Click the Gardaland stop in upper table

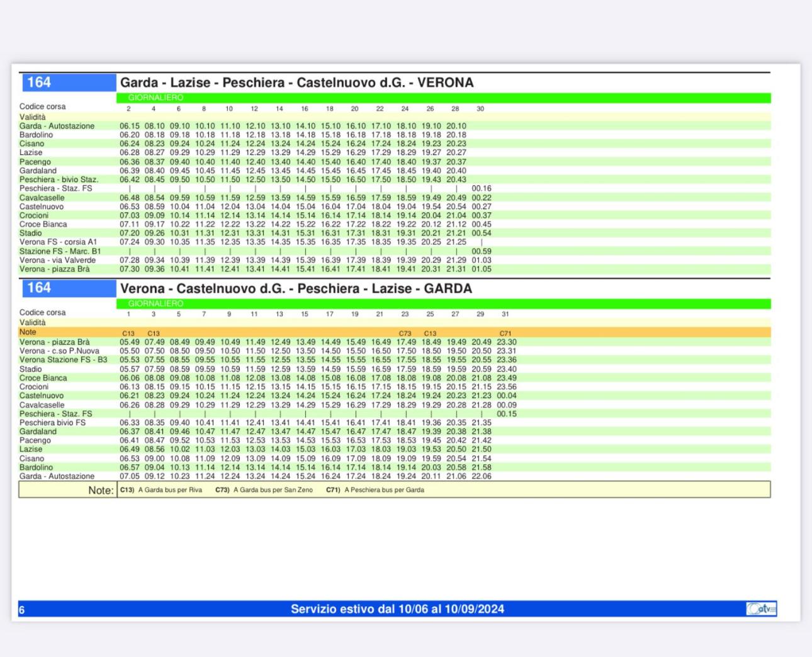(38, 171)
